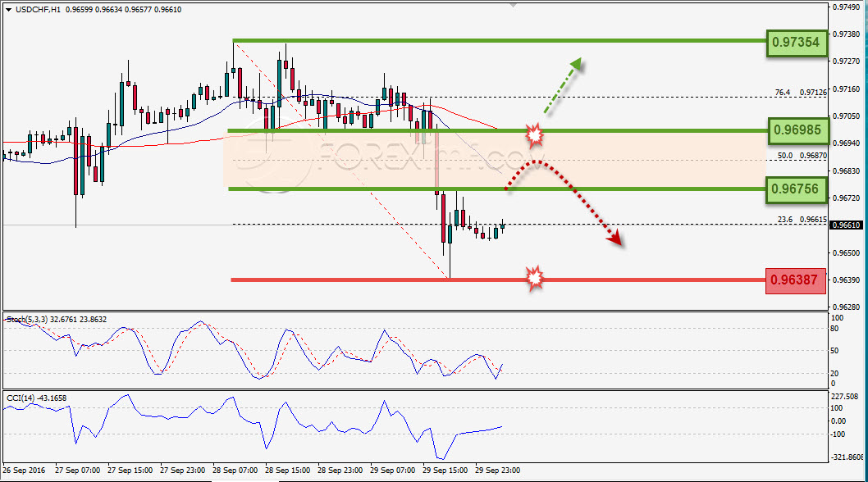
Task: Click the 27 Sep 07:00 time label
Action: point(77,471)
